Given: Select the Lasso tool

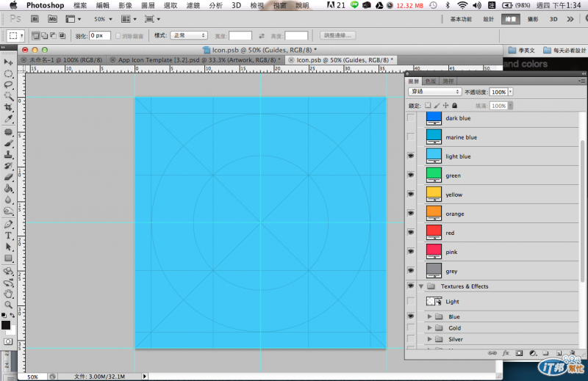Looking at the screenshot, I should tap(8, 84).
